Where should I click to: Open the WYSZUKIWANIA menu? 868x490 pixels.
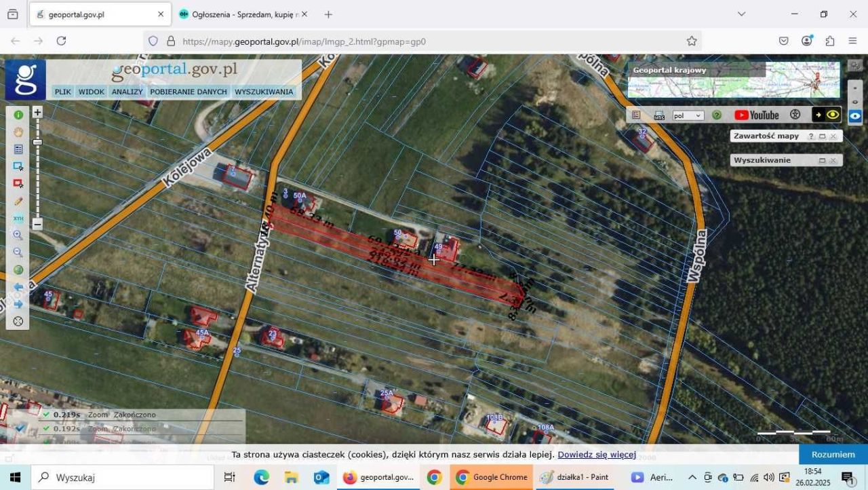point(264,92)
